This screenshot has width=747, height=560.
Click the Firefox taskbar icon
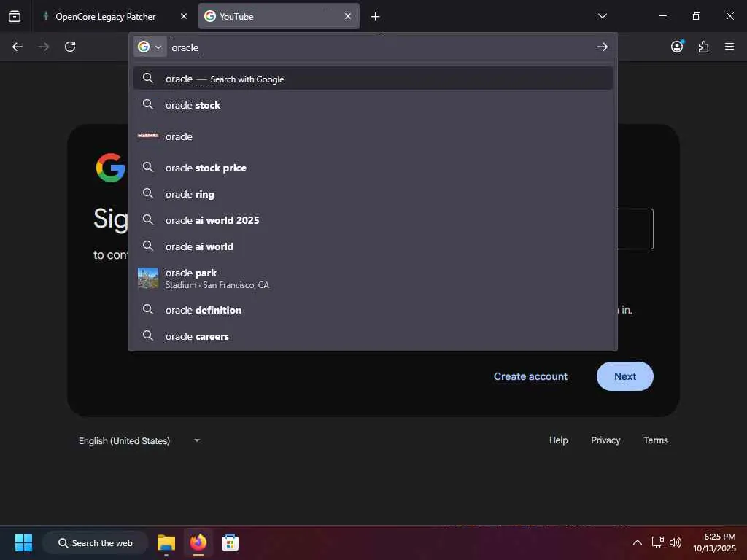pyautogui.click(x=198, y=542)
